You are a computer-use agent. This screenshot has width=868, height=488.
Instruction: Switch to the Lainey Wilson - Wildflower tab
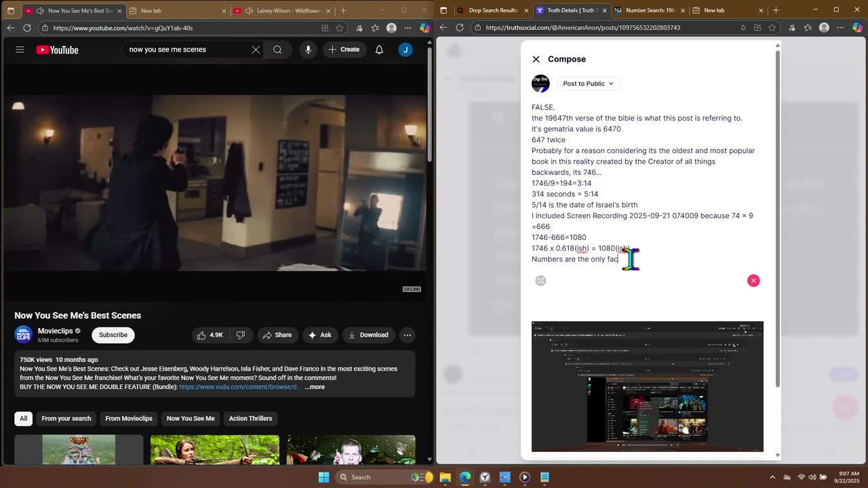click(x=281, y=10)
